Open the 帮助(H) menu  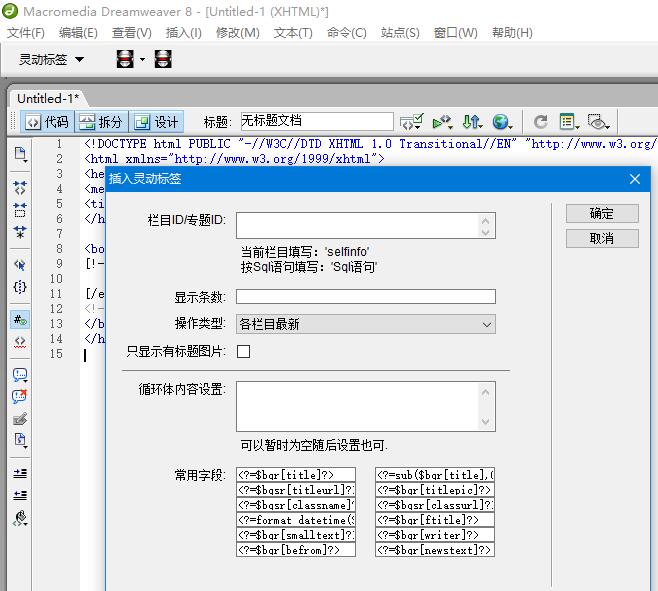[x=512, y=33]
